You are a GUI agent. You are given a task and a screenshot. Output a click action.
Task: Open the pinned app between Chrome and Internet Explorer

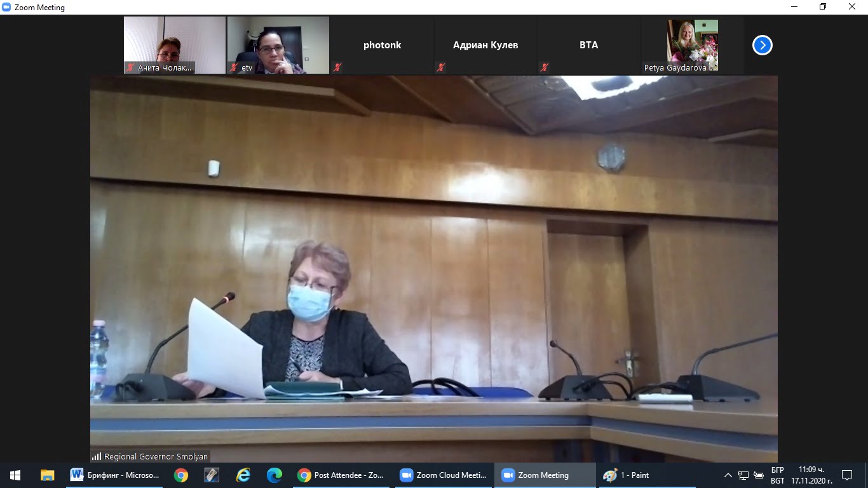(212, 475)
